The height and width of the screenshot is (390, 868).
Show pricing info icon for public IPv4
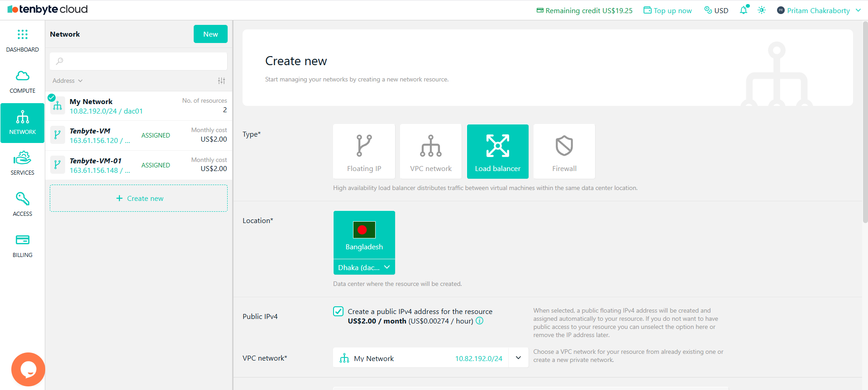480,321
